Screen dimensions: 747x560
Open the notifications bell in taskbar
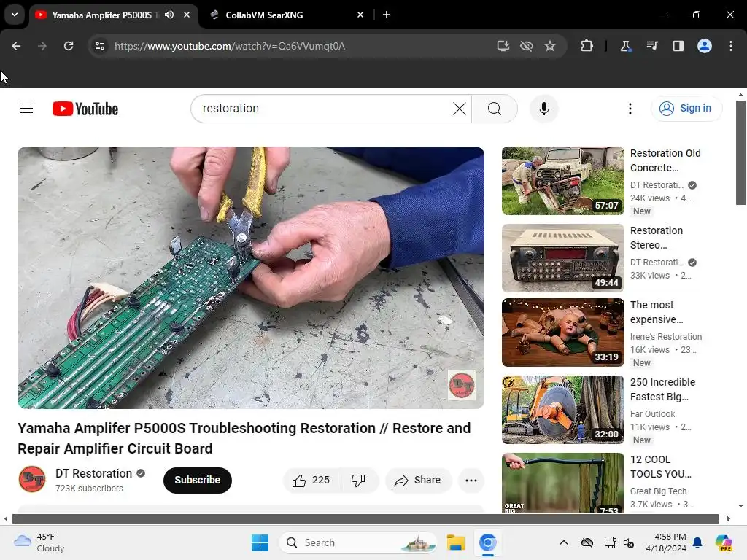(697, 542)
